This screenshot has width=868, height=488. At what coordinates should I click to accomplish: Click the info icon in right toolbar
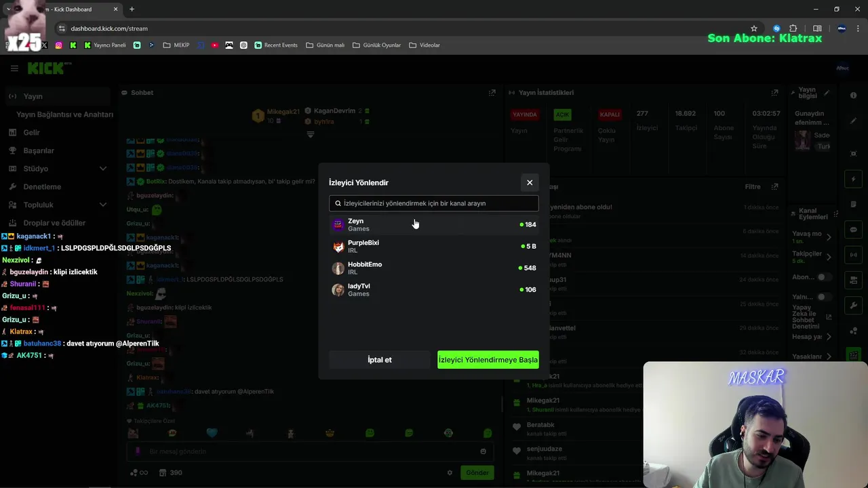coord(853,96)
